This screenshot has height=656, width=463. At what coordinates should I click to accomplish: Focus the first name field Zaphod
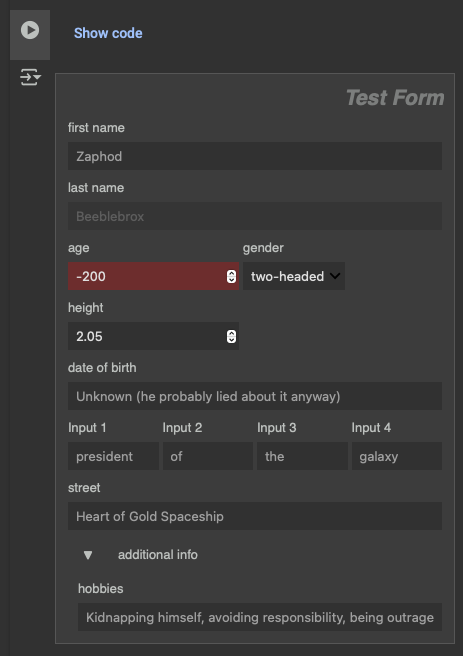pyautogui.click(x=255, y=156)
